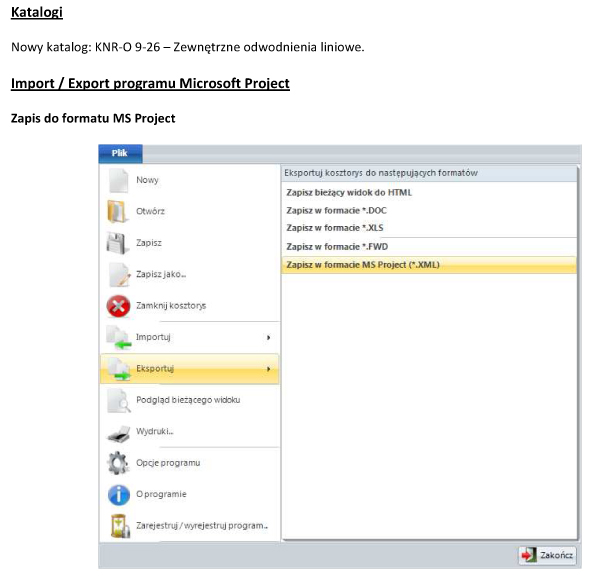Click the Zakończ button
The image size is (616, 585).
547,555
